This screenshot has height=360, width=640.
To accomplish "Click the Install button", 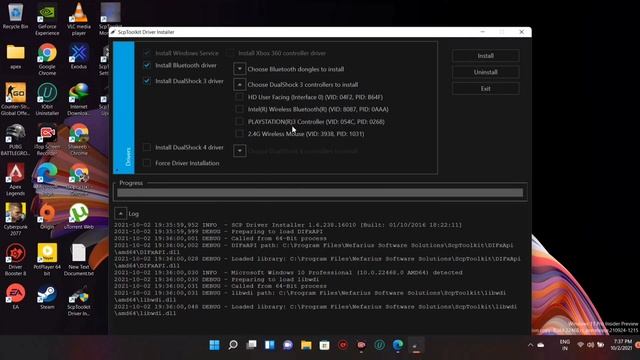I will pyautogui.click(x=486, y=56).
